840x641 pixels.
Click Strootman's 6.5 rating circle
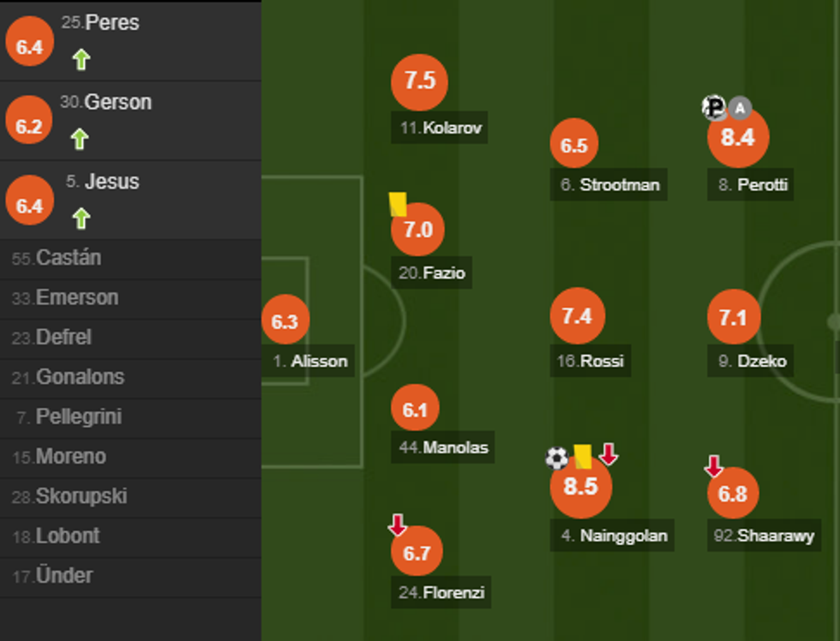pyautogui.click(x=573, y=145)
